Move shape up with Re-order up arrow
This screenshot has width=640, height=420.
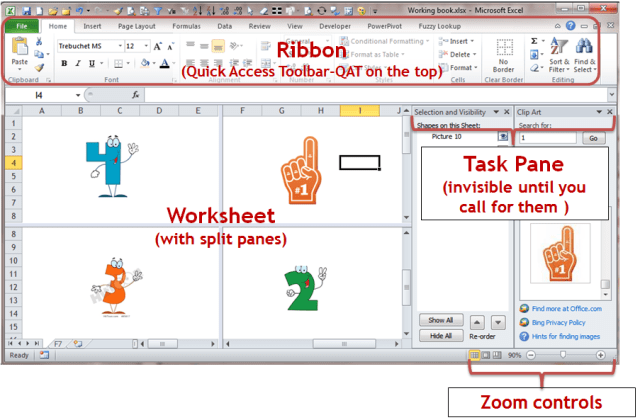click(477, 322)
